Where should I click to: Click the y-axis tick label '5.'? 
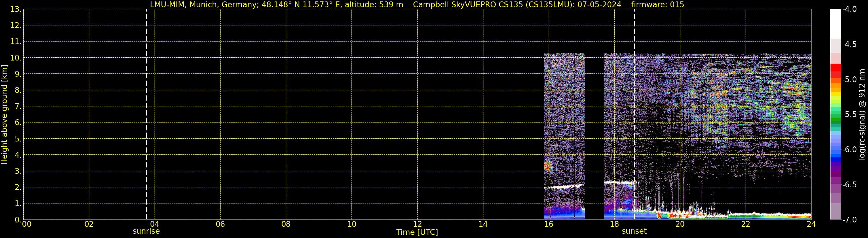[x=18, y=139]
